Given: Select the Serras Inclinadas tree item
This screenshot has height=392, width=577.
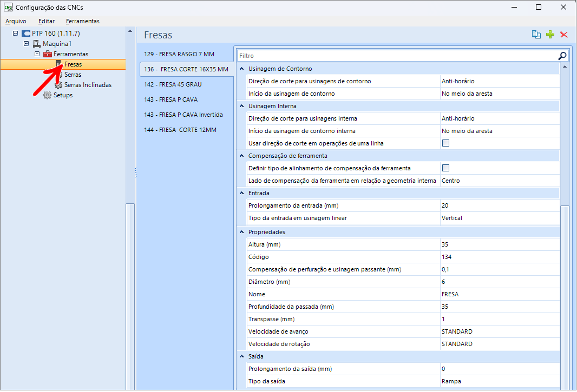Looking at the screenshot, I should [x=88, y=85].
